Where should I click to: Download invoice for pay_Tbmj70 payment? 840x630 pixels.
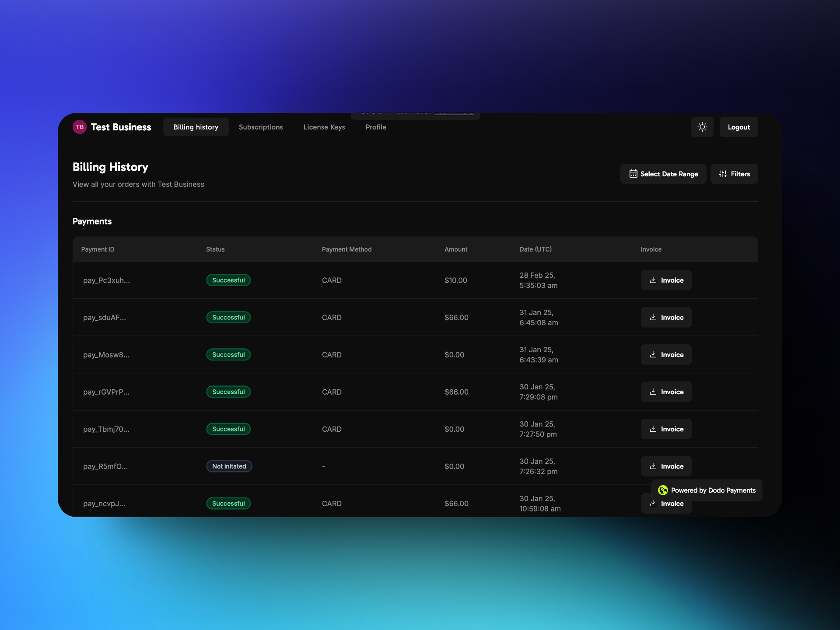coord(666,429)
